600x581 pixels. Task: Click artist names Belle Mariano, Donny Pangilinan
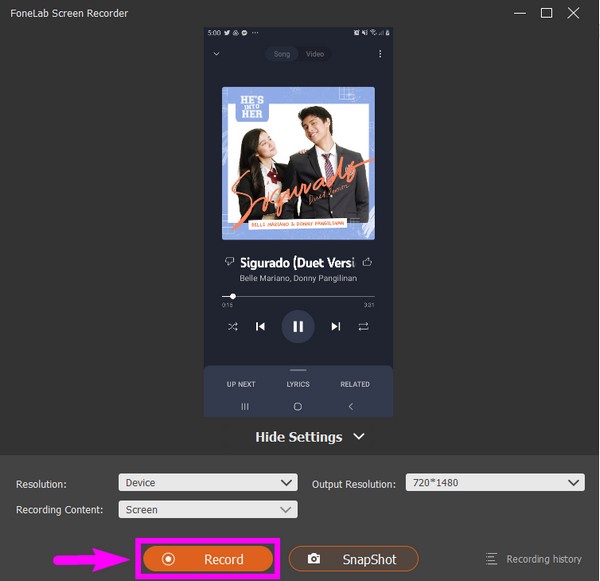click(298, 278)
